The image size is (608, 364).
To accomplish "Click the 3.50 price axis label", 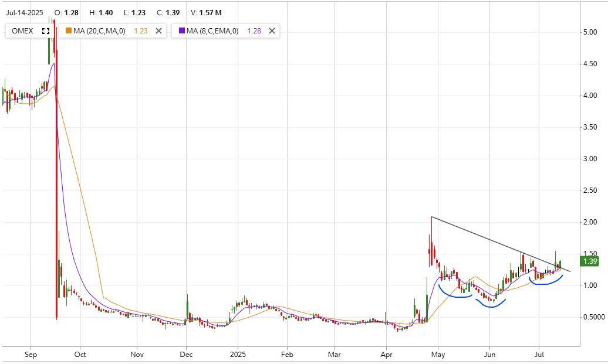I will (x=590, y=127).
